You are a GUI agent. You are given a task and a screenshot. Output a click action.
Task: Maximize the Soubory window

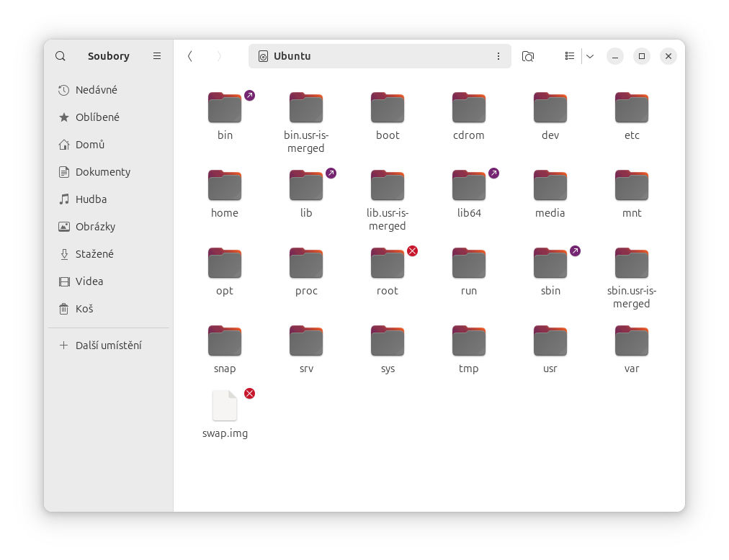(x=642, y=56)
